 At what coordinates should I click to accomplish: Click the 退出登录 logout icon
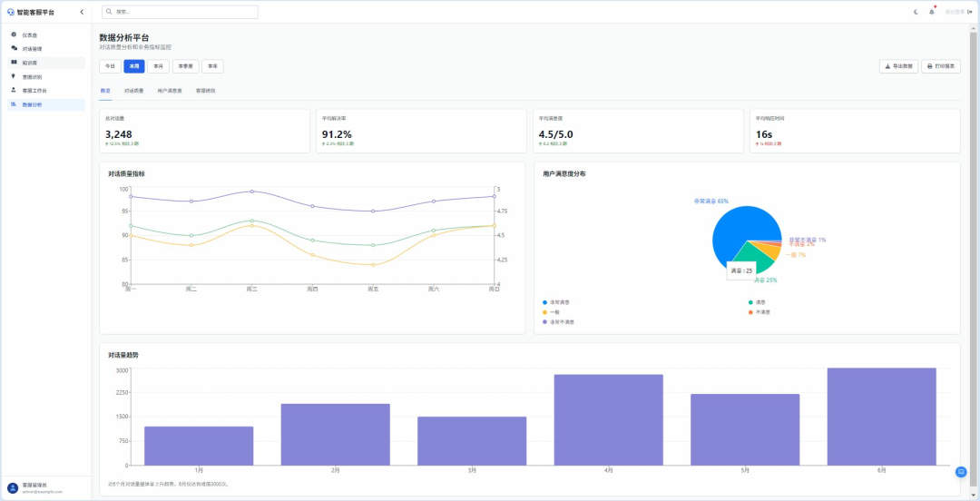tap(969, 12)
